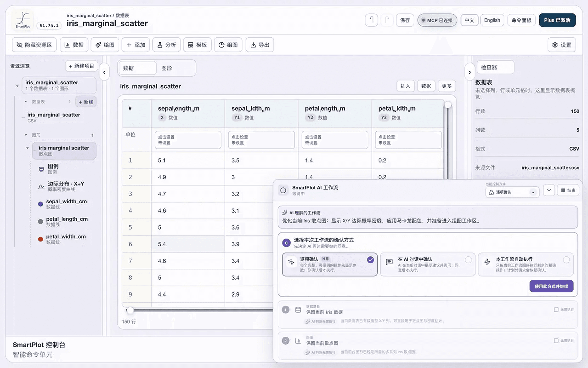Click the chat icon for AI 对话中确认
The width and height of the screenshot is (588, 368).
click(x=389, y=262)
